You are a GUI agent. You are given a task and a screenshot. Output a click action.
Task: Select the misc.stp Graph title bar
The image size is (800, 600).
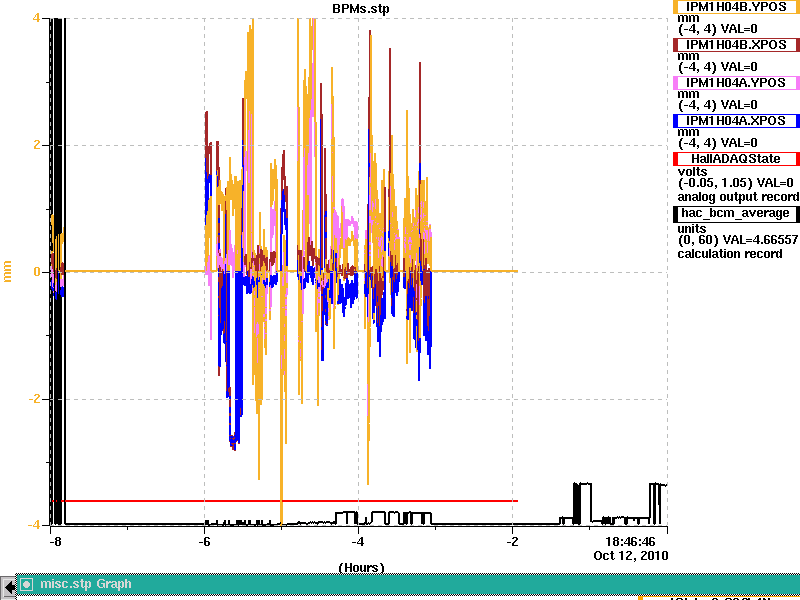pyautogui.click(x=408, y=585)
